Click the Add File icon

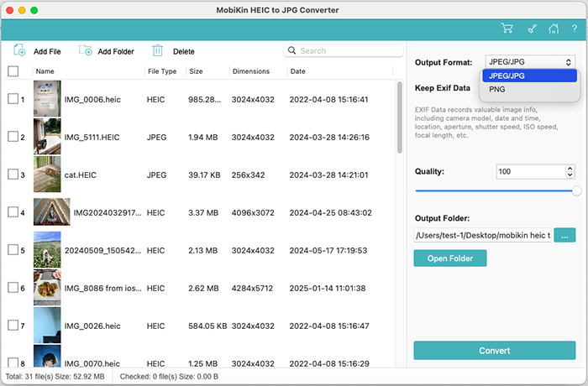[x=19, y=50]
